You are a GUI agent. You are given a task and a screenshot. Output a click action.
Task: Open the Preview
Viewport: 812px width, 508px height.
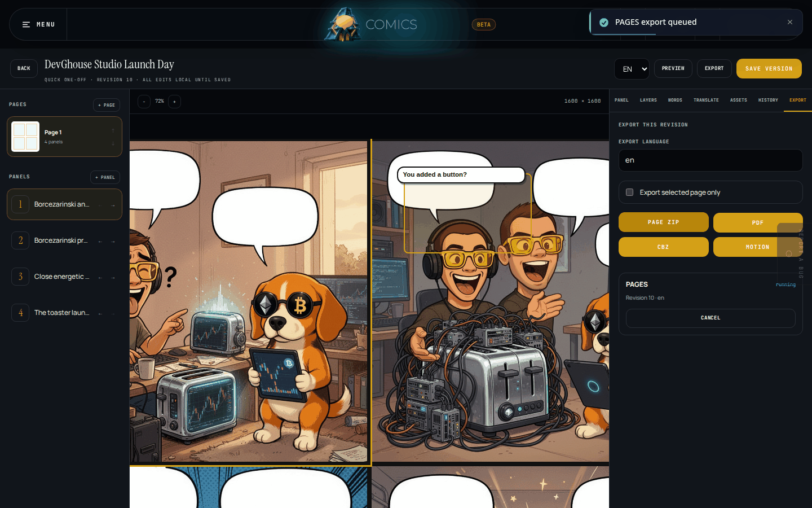(x=673, y=68)
